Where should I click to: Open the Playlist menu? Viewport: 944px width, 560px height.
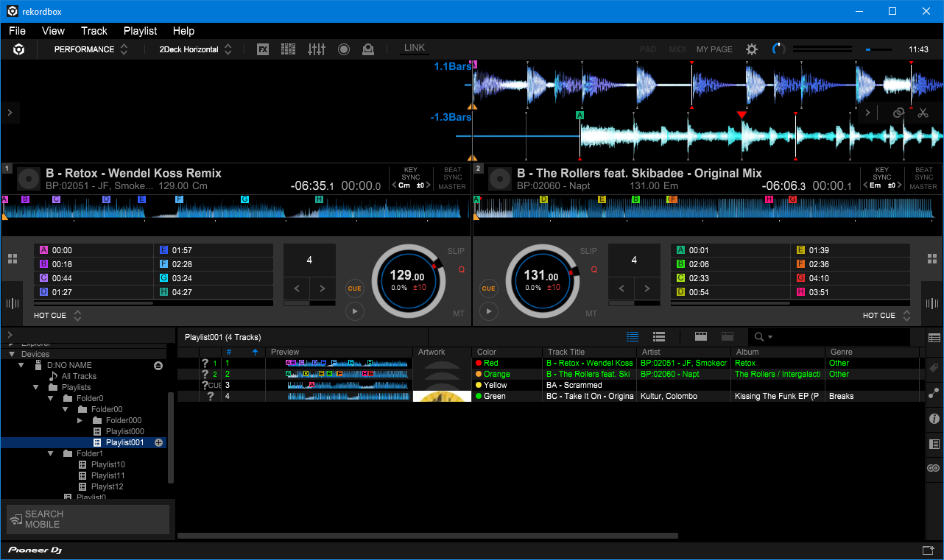click(140, 31)
